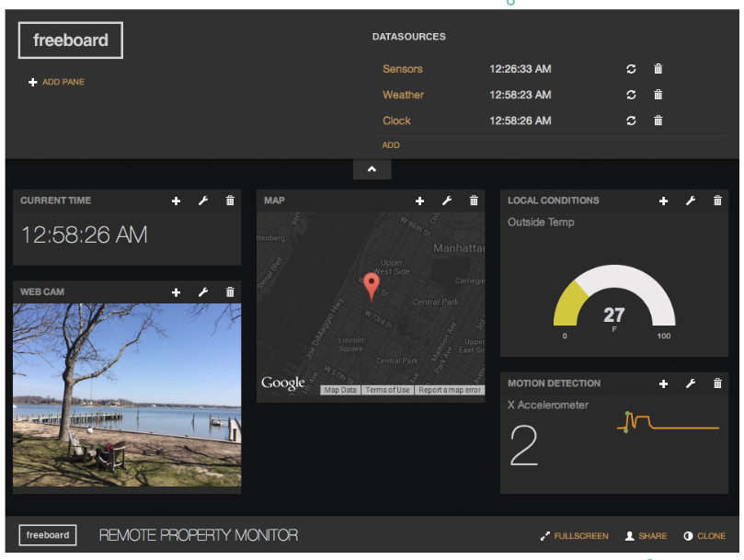Open Map pane settings wrench

[447, 200]
